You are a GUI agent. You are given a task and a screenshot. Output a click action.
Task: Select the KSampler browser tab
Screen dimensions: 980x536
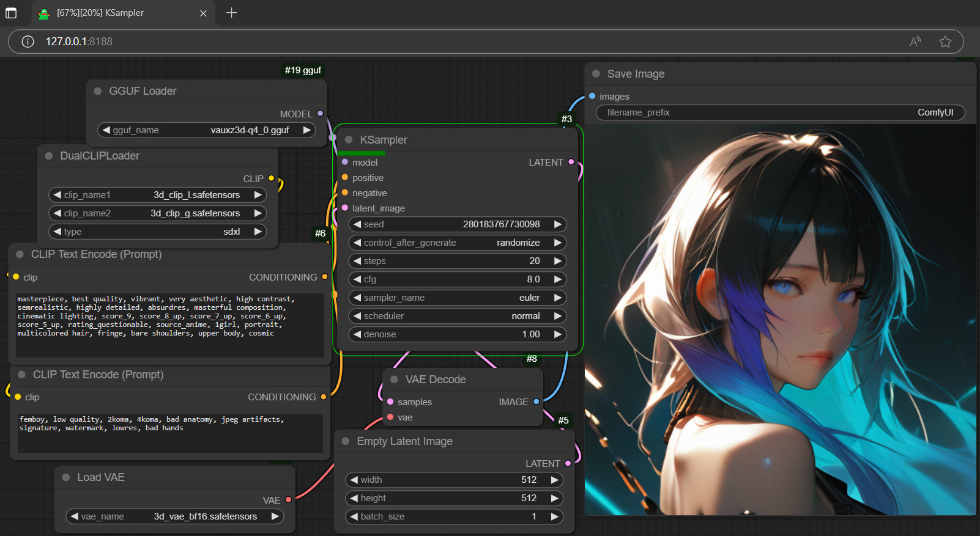pyautogui.click(x=122, y=13)
